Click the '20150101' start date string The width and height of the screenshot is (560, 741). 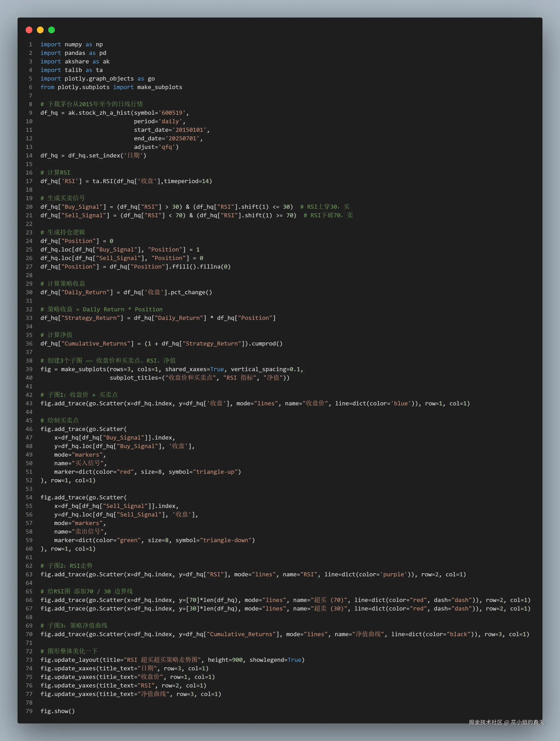coord(189,130)
